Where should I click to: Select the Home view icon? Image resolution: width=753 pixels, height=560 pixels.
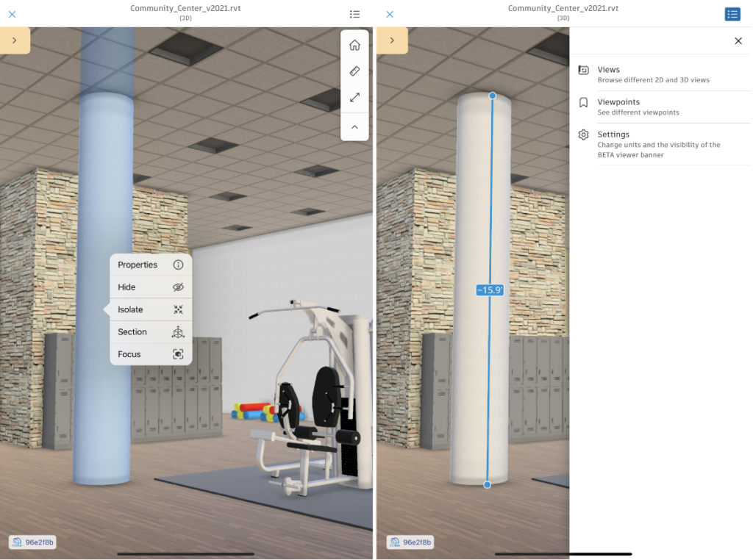(354, 45)
